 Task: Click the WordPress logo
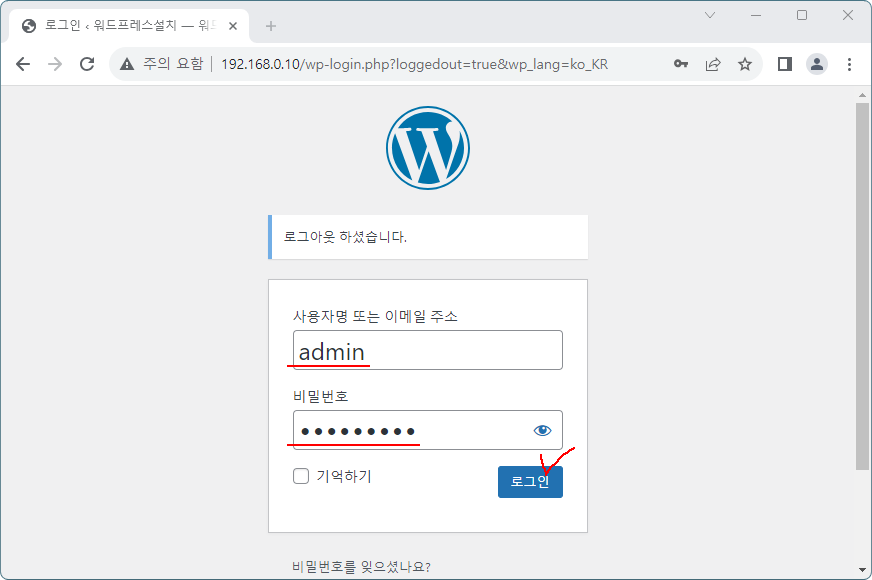coord(428,147)
